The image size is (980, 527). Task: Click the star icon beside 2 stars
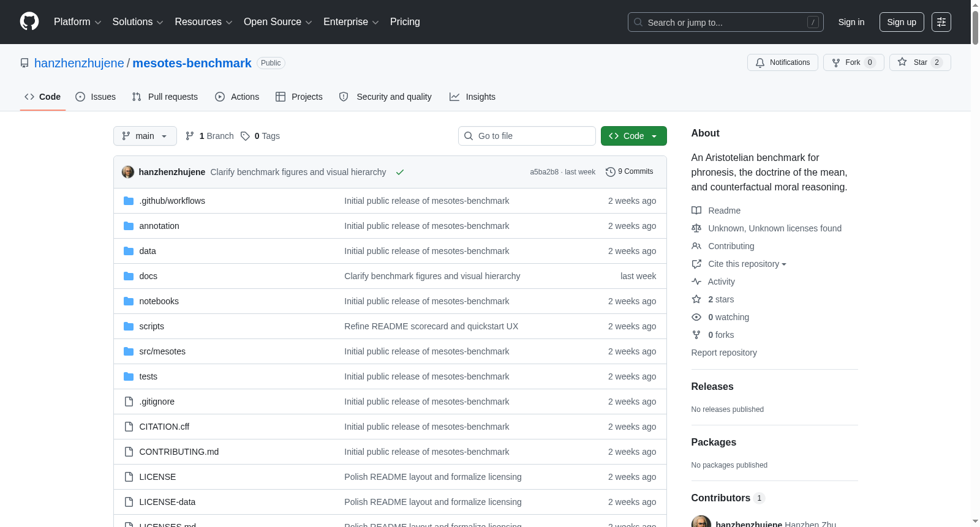click(696, 299)
